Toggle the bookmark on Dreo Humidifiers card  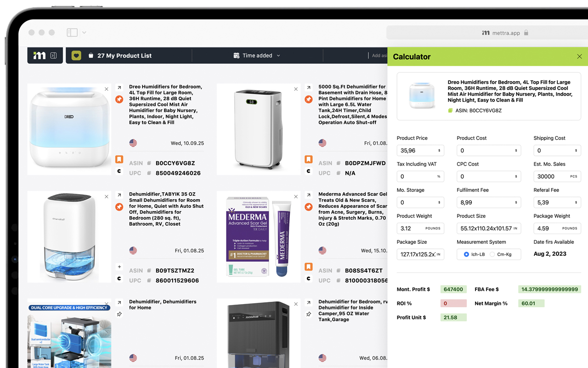click(x=119, y=160)
